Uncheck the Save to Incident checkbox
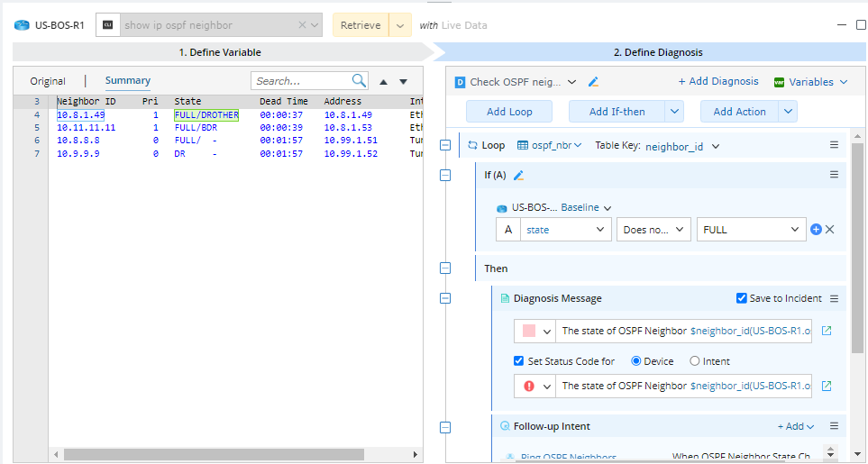The width and height of the screenshot is (868, 464). coord(741,298)
